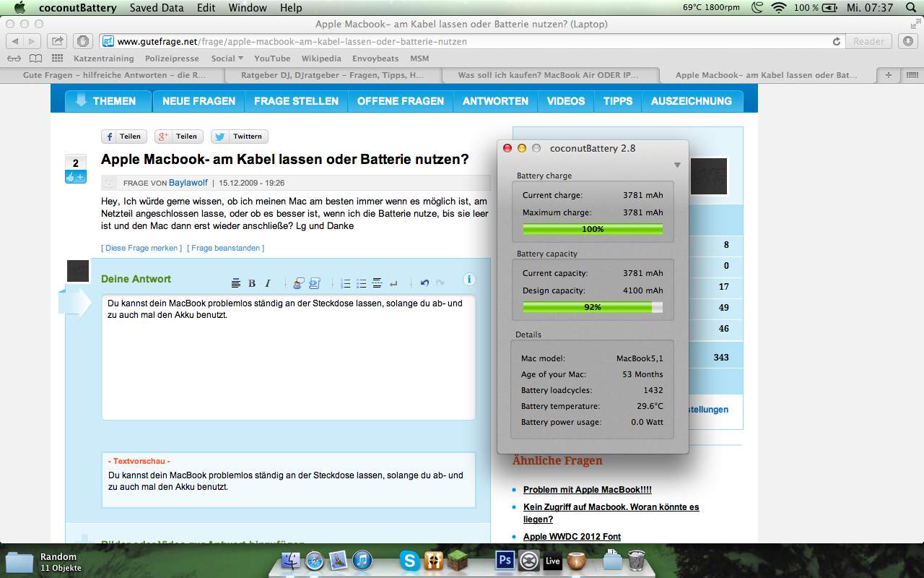Image resolution: width=924 pixels, height=578 pixels.
Task: Open the Help menu
Action: 291,8
